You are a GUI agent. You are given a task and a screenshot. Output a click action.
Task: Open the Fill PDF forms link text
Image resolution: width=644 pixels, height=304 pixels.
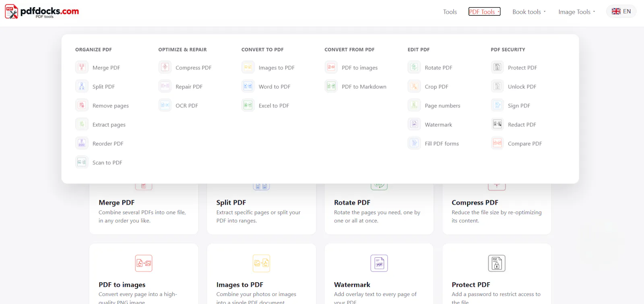[x=442, y=143]
